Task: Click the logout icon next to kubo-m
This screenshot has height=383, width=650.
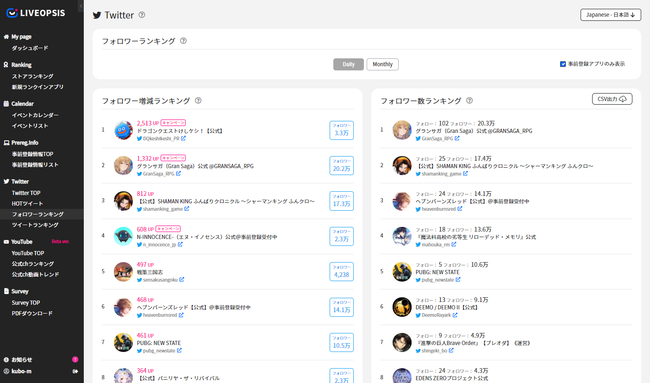Action: click(x=75, y=371)
